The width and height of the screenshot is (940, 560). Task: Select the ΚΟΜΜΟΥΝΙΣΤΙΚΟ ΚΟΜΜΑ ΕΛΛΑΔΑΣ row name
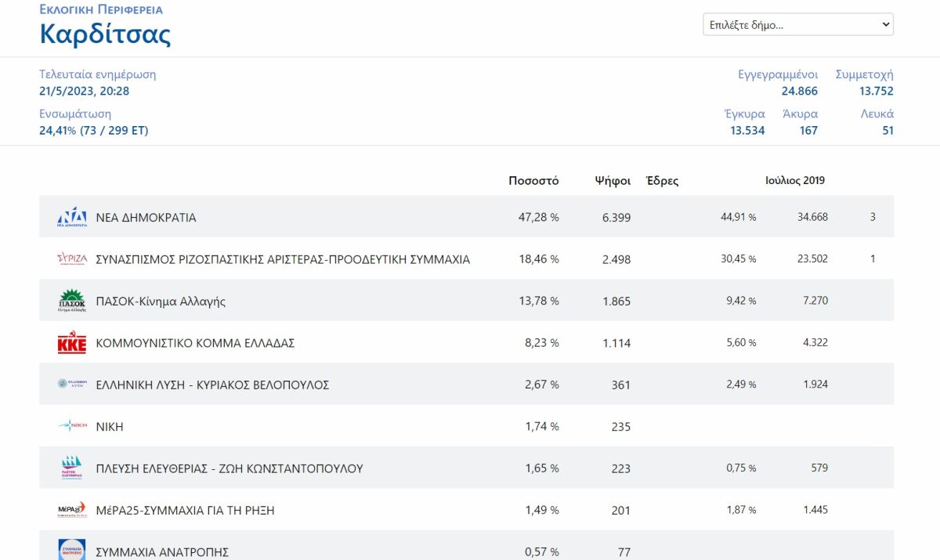pyautogui.click(x=195, y=343)
